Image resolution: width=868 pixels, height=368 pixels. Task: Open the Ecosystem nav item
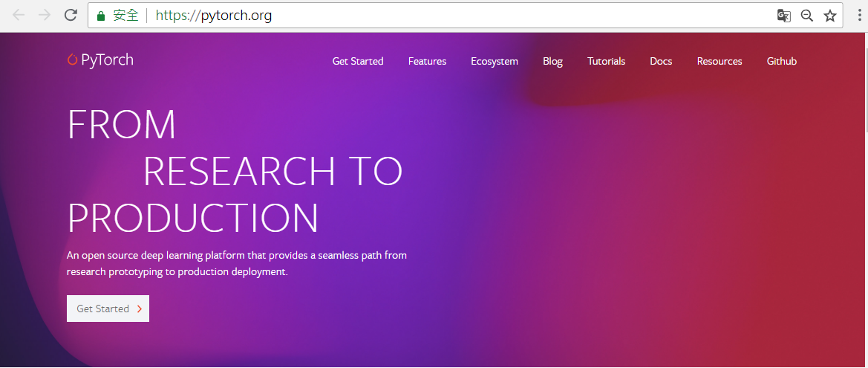tap(495, 62)
